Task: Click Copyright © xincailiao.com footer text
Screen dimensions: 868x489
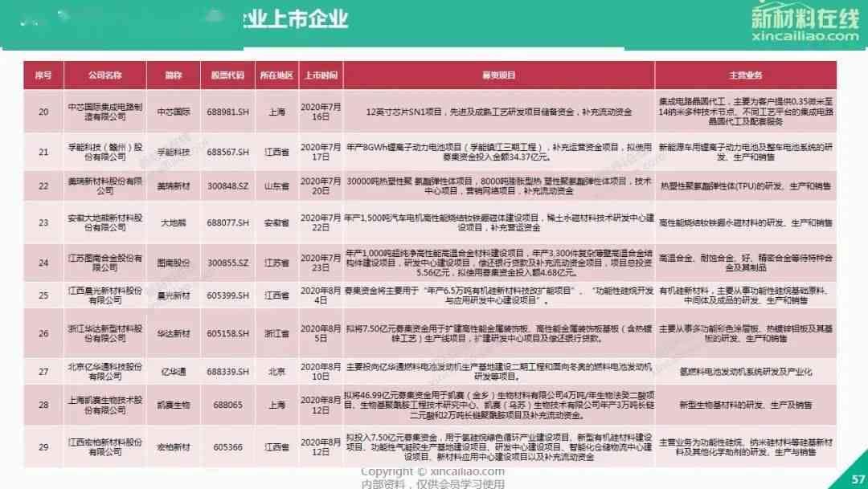Action: (433, 472)
